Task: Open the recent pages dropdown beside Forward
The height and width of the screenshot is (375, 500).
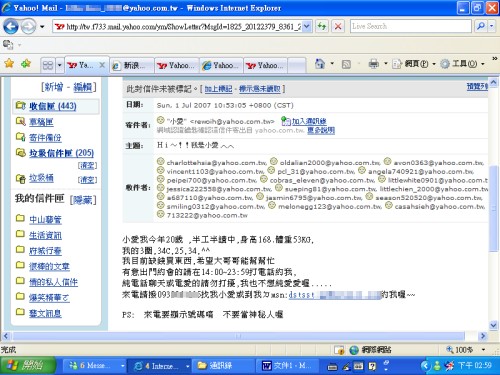Action: (42, 27)
